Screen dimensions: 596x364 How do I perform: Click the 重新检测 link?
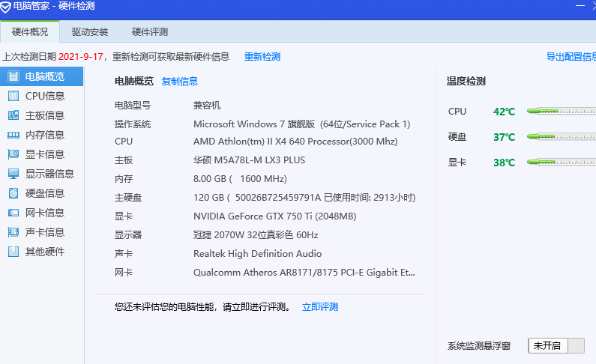tap(262, 57)
